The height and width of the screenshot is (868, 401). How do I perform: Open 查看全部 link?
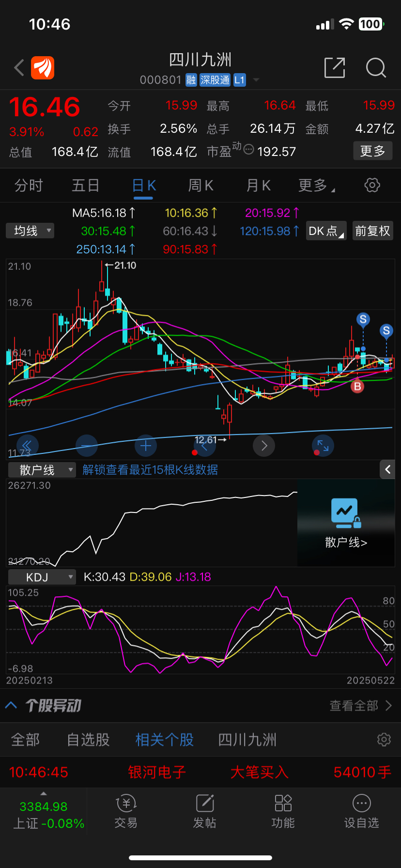tap(361, 706)
